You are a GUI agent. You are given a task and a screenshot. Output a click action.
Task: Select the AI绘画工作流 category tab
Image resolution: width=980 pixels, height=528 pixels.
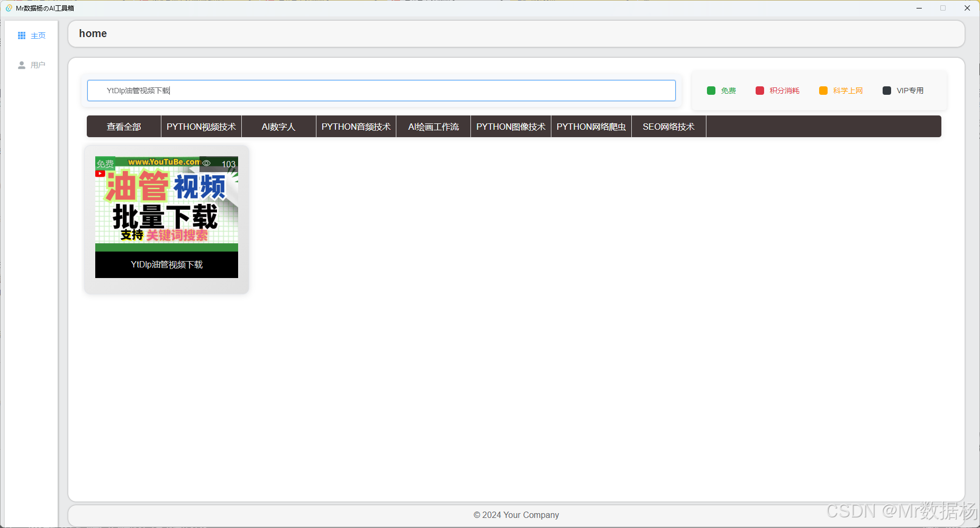433,127
